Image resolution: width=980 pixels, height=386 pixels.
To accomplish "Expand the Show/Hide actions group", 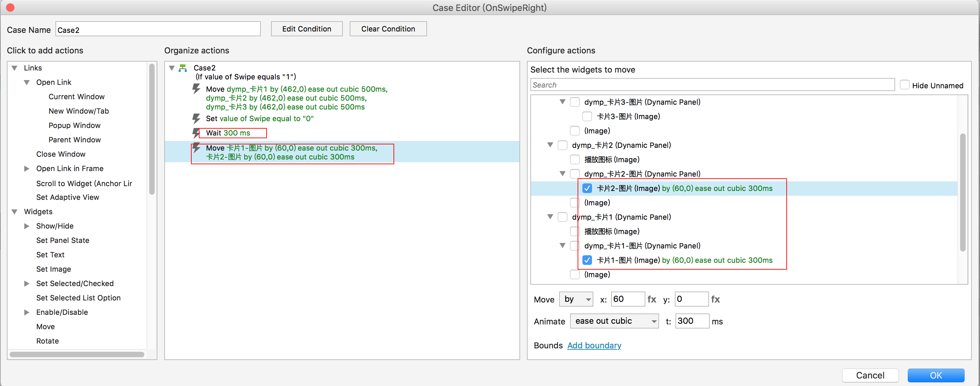I will (27, 226).
